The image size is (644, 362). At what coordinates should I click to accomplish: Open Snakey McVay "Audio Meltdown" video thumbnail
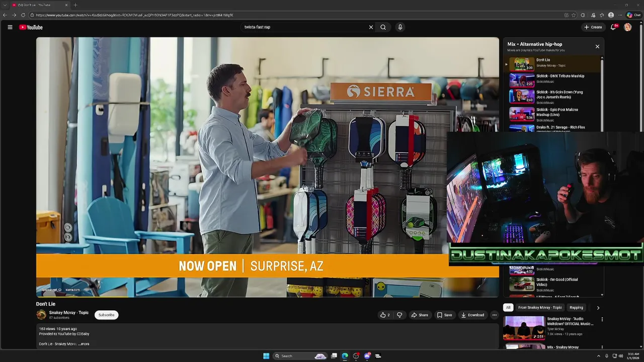coord(524,328)
